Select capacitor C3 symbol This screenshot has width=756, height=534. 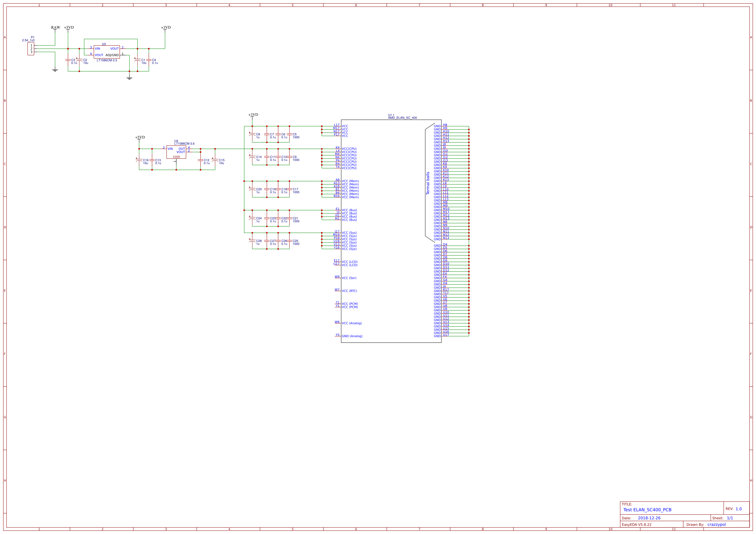(x=68, y=60)
